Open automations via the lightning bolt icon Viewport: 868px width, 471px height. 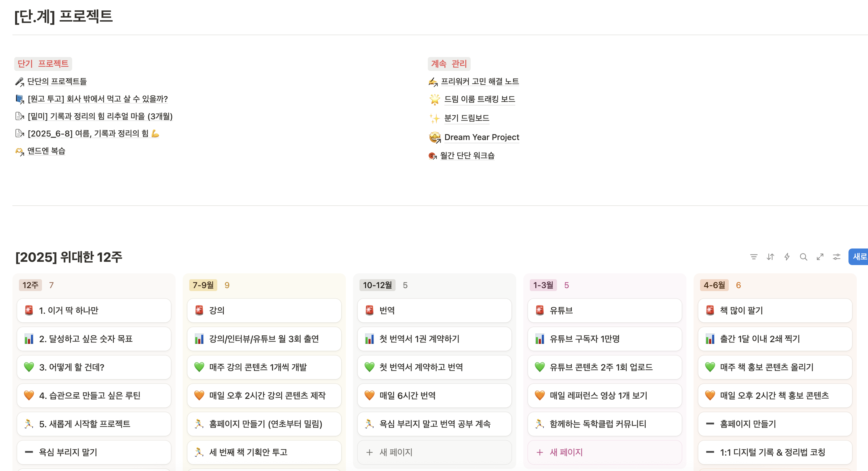(787, 257)
